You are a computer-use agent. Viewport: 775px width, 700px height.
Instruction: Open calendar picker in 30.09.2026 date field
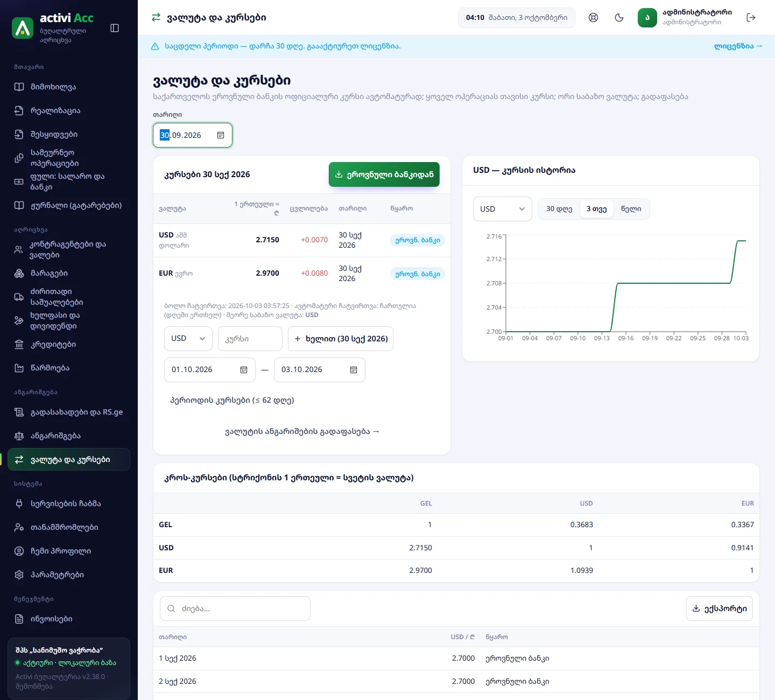221,135
